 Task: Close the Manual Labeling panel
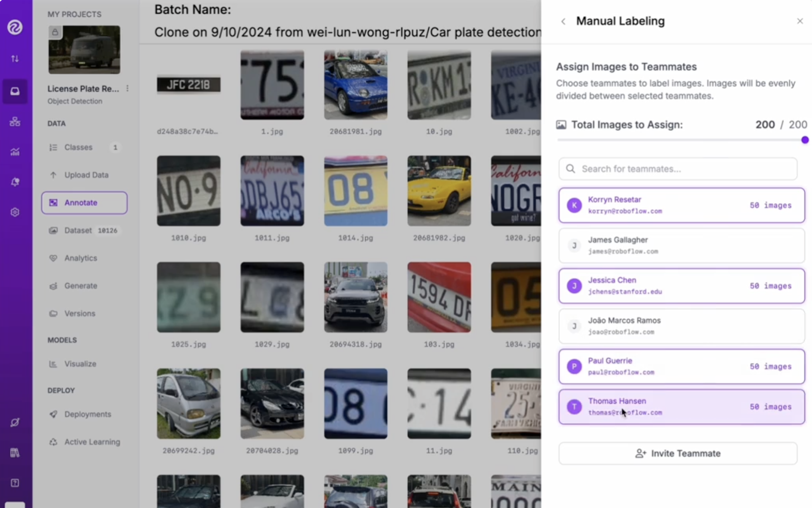tap(800, 21)
